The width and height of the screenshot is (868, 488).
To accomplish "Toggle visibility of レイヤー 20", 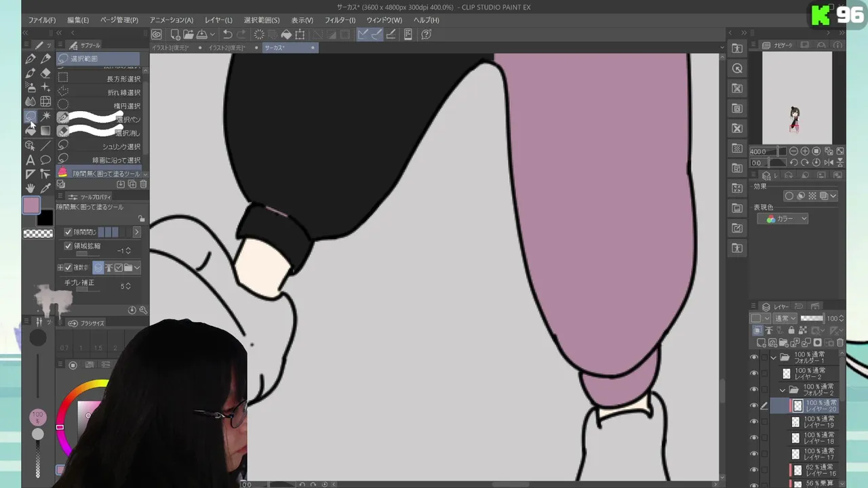I will 754,406.
